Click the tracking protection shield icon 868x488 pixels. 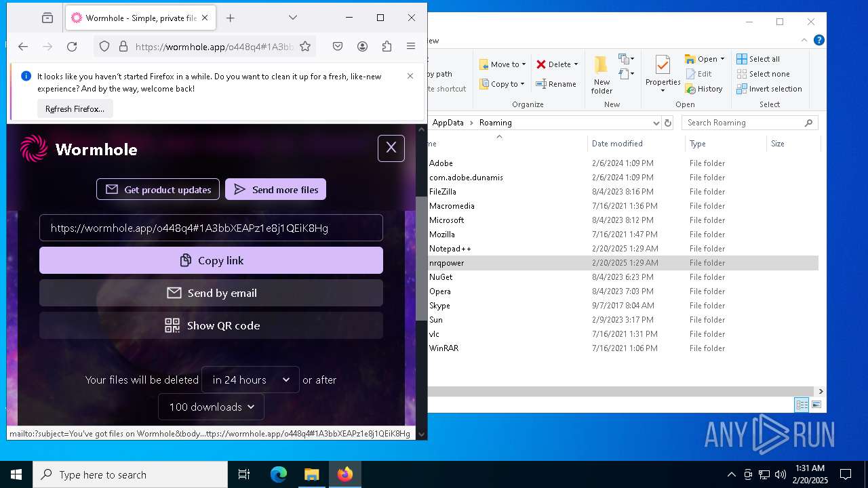tap(104, 46)
